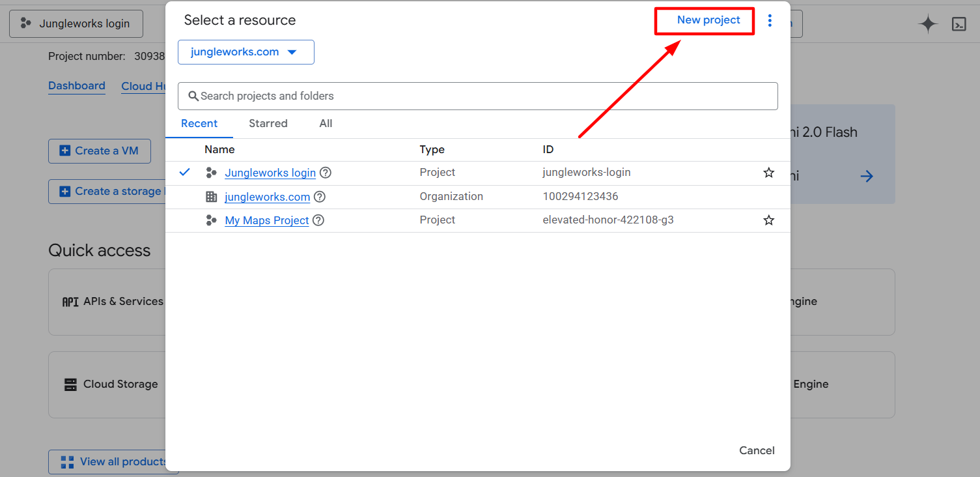This screenshot has height=477, width=980.
Task: Open the Dashboard tab in the background page
Action: pyautogui.click(x=77, y=86)
